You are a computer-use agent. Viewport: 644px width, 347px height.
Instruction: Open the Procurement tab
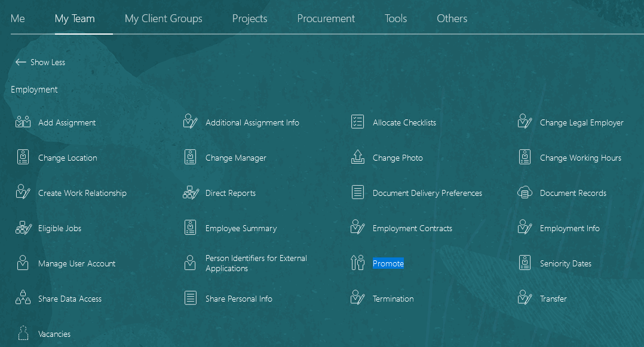326,19
